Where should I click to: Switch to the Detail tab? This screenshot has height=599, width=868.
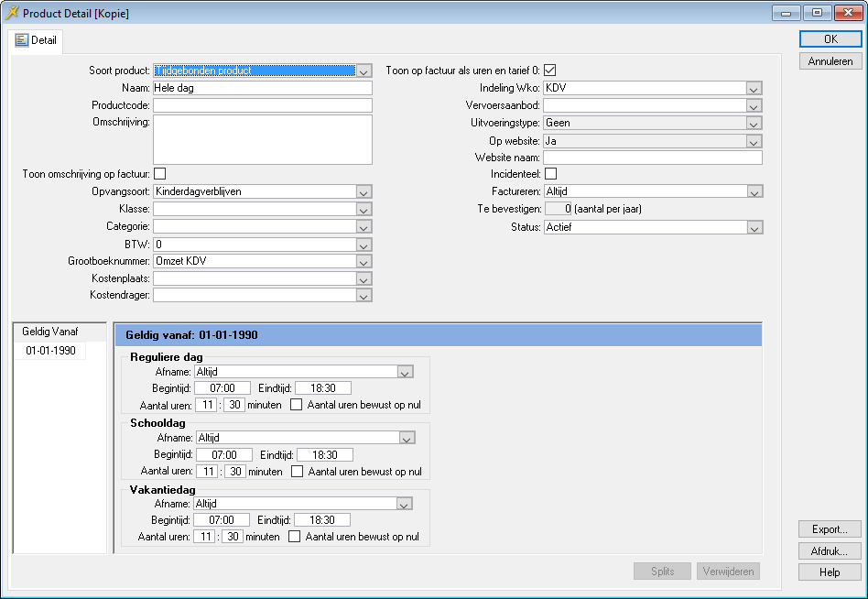37,40
